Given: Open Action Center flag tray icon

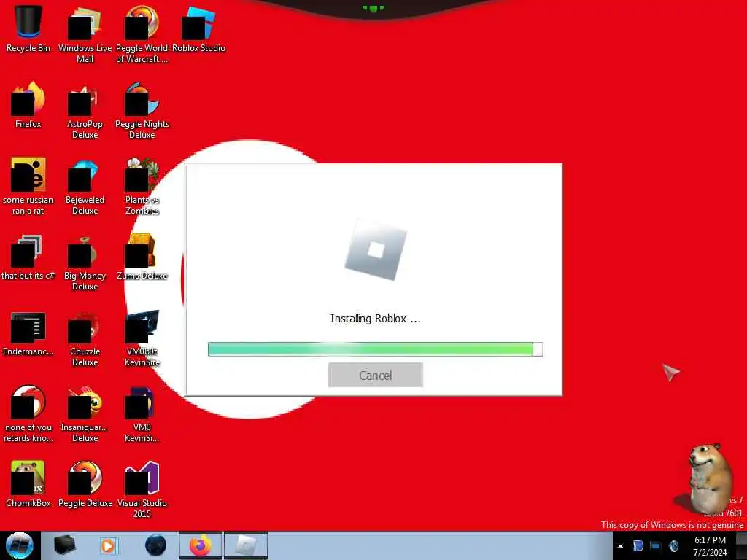Looking at the screenshot, I should click(x=638, y=545).
